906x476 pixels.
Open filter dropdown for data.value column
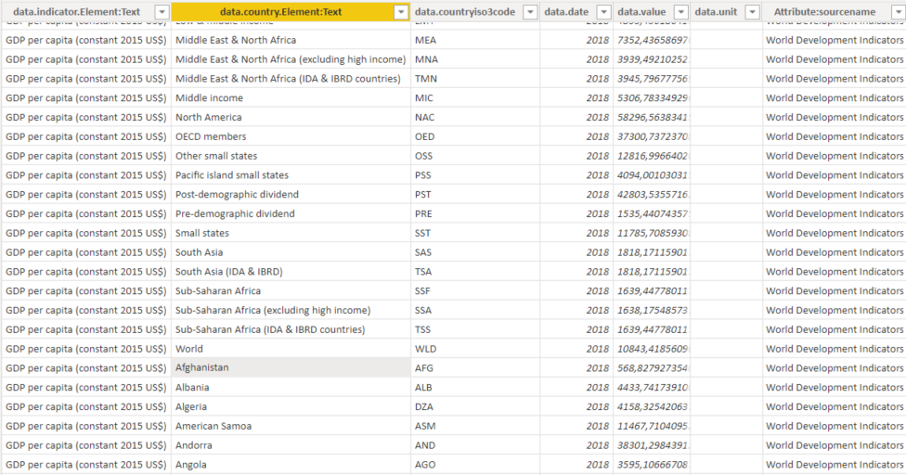coord(682,12)
